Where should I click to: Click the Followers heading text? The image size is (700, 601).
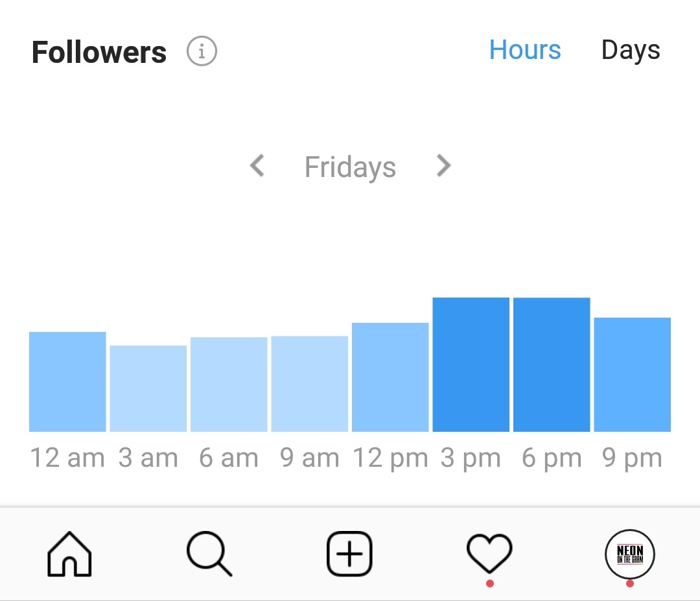pyautogui.click(x=99, y=51)
